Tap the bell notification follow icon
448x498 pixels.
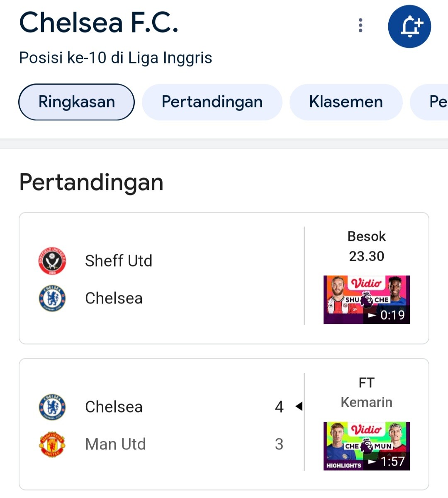click(x=409, y=27)
